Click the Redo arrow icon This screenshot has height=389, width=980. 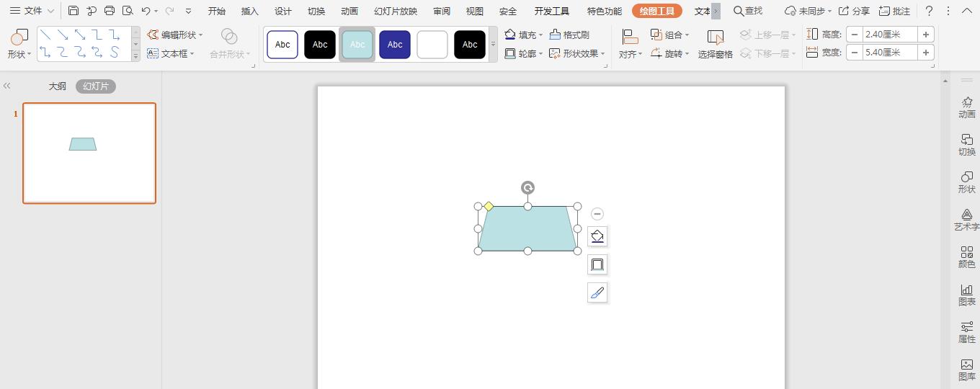[x=169, y=11]
